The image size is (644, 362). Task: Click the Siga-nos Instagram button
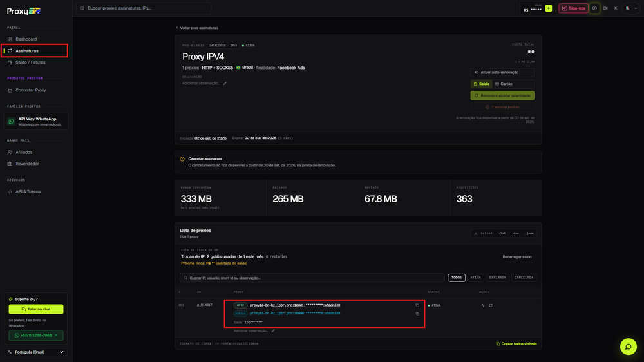tap(573, 8)
